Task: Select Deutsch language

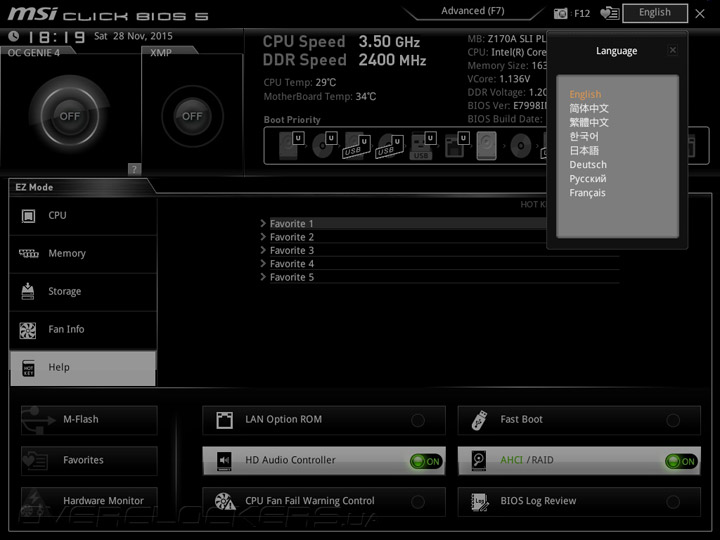Action: pyautogui.click(x=588, y=164)
